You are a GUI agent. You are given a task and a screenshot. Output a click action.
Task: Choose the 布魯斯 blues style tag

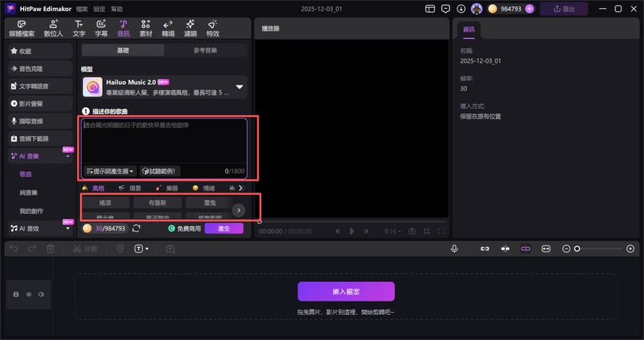pos(158,202)
